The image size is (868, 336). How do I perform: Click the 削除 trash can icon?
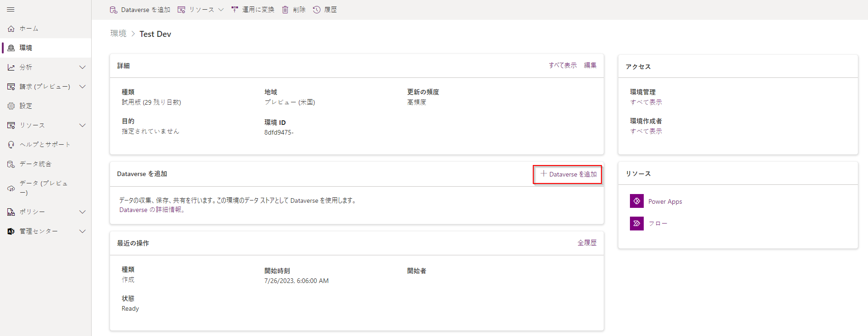click(285, 10)
